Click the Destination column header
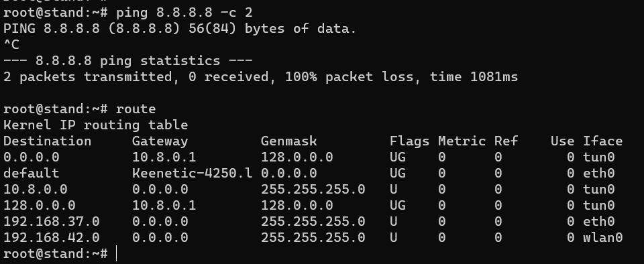The image size is (644, 264). (47, 141)
